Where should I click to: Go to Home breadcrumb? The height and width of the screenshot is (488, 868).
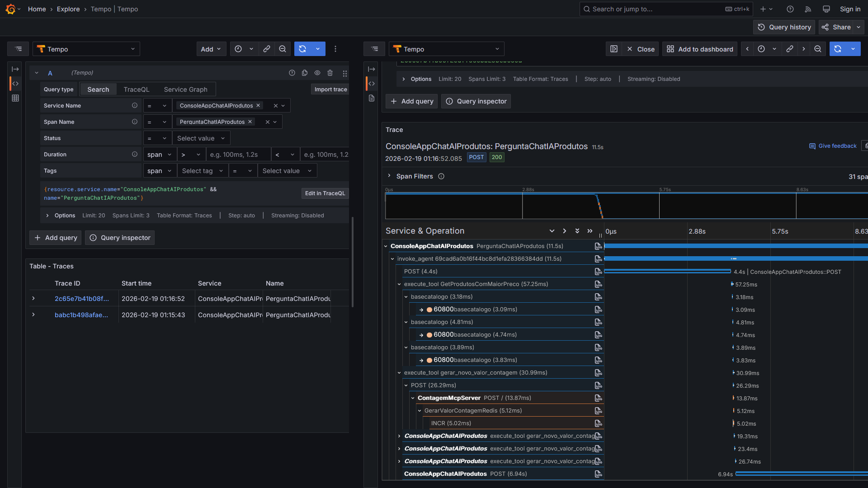(37, 9)
